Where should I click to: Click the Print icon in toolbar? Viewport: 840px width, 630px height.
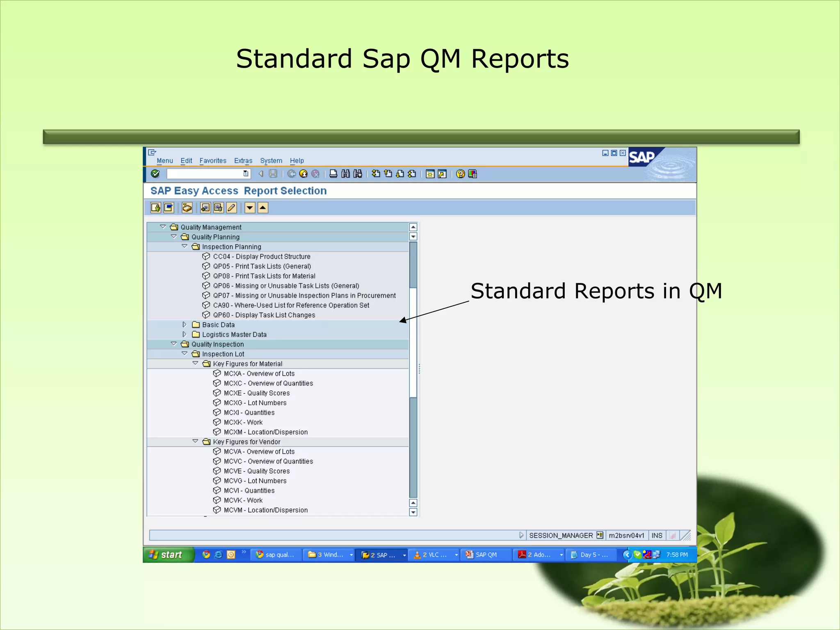(x=333, y=174)
